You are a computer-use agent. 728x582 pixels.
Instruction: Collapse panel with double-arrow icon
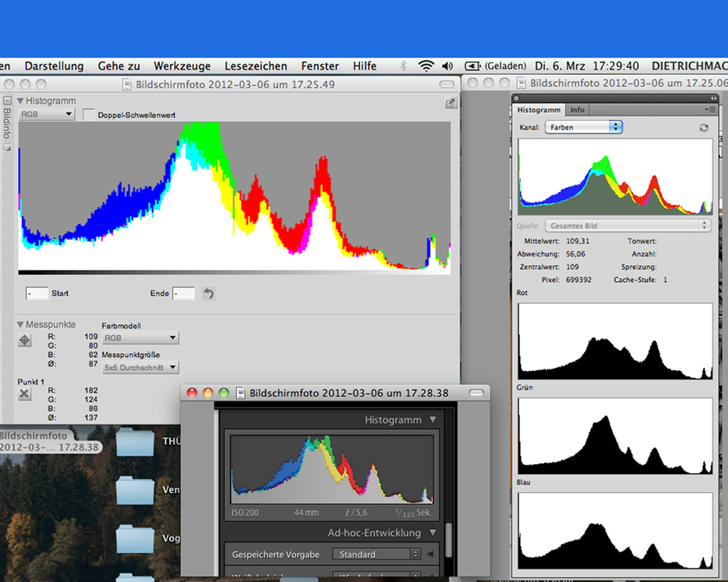click(713, 98)
